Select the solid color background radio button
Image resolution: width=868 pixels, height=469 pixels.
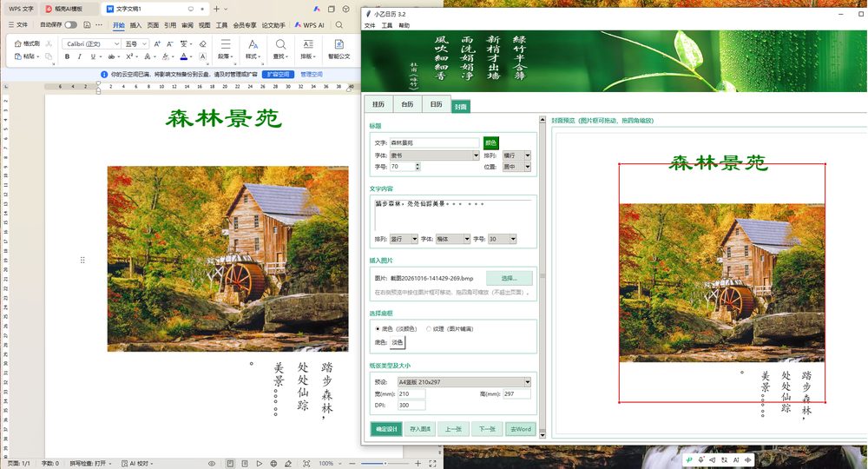coord(378,329)
